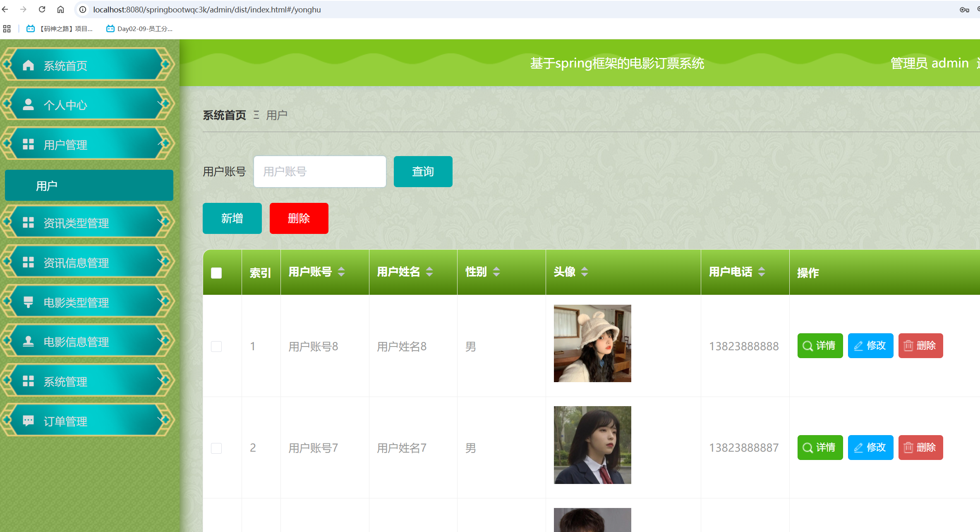The image size is (980, 532).
Task: Open 详情 for 用户账号8
Action: pyautogui.click(x=820, y=346)
